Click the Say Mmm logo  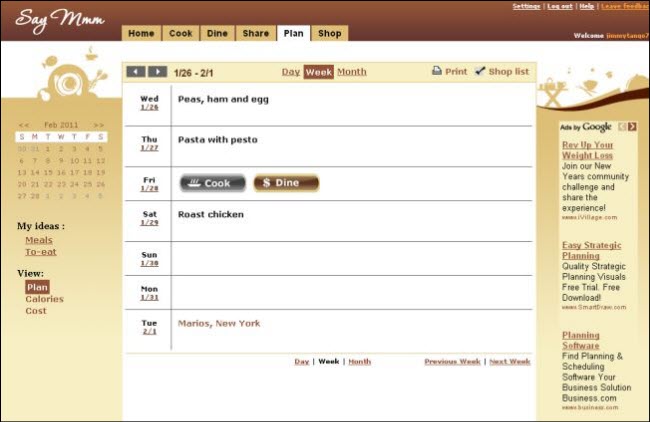point(60,21)
